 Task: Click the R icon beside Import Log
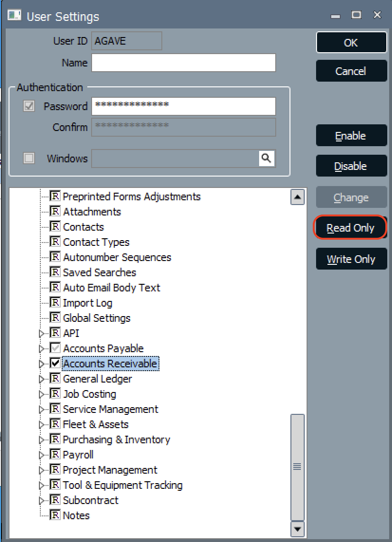[x=55, y=302]
